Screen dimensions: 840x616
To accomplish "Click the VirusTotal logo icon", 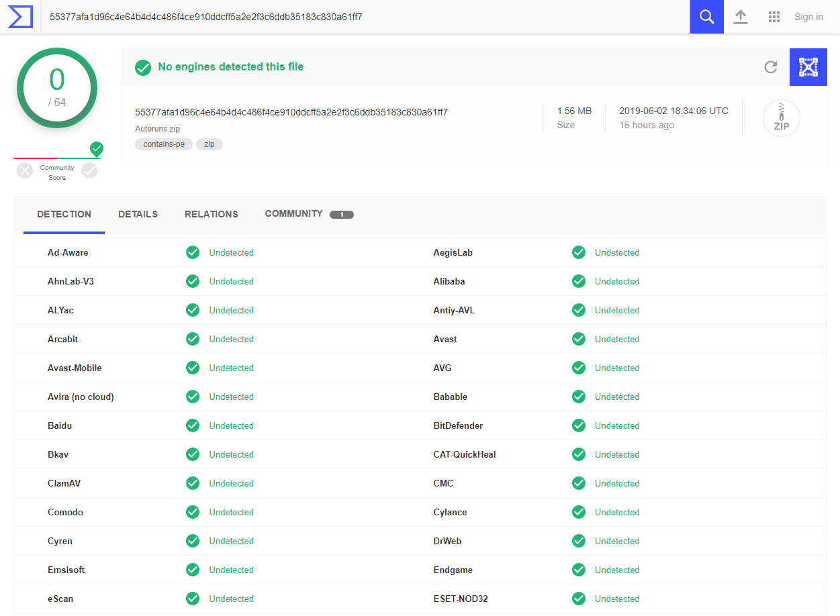I will (20, 17).
